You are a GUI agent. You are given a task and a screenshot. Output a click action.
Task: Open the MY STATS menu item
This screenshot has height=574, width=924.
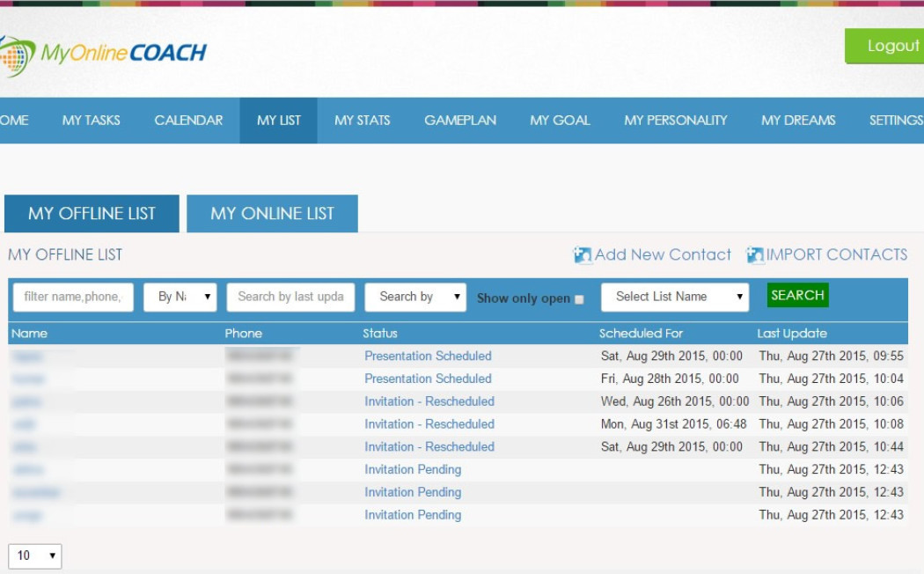coord(362,121)
